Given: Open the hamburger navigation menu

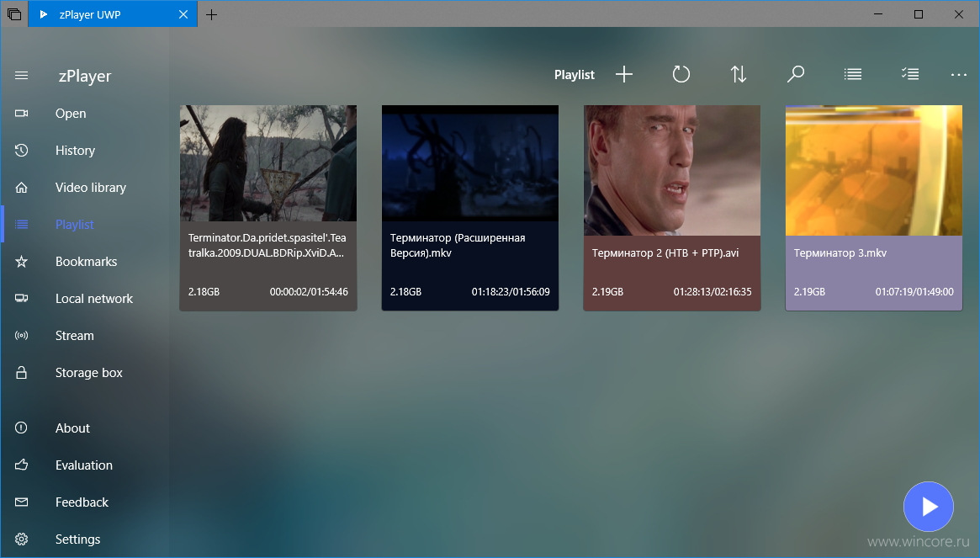Looking at the screenshot, I should (21, 76).
